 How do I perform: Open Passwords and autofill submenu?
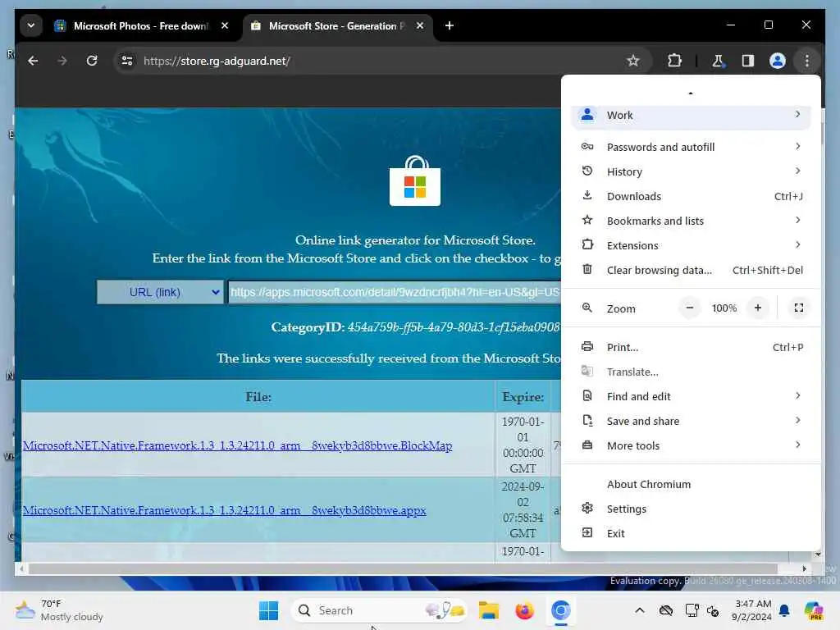point(691,147)
